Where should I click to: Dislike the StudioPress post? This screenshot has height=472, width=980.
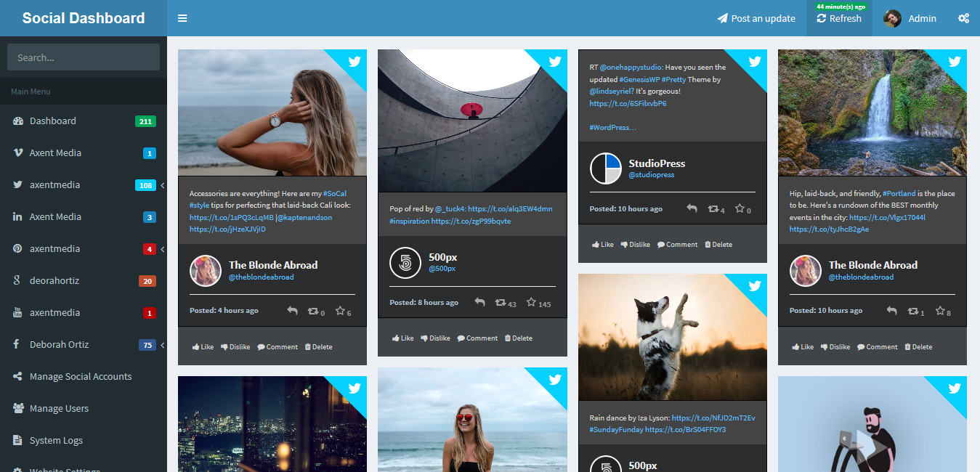(x=635, y=245)
